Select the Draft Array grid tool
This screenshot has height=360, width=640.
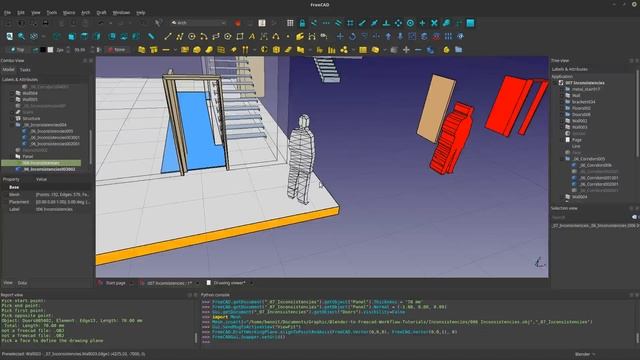click(448, 36)
